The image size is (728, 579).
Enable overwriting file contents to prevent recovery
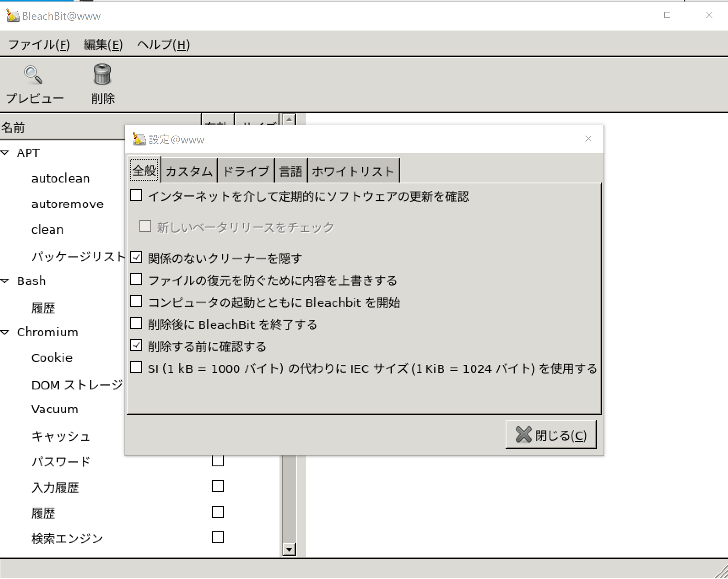[x=136, y=279]
